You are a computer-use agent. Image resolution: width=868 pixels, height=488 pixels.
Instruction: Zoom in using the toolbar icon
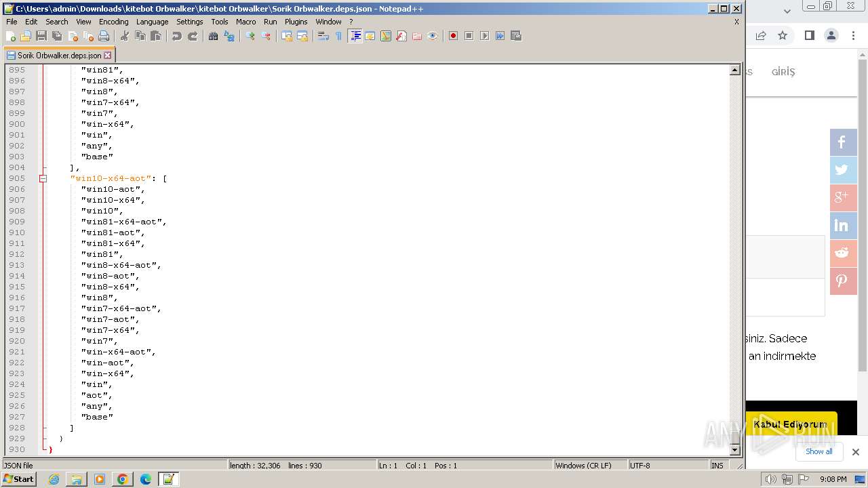pos(250,36)
